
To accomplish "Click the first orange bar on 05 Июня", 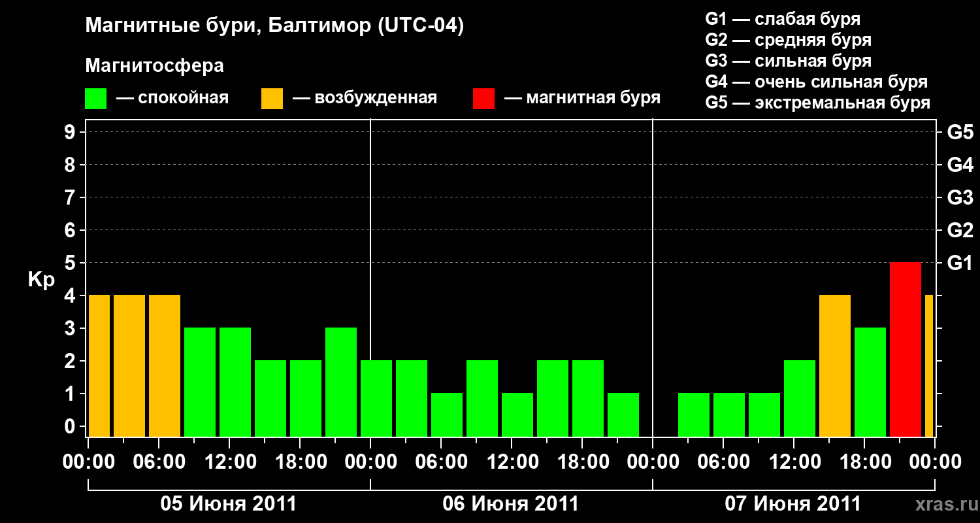I will point(99,365).
